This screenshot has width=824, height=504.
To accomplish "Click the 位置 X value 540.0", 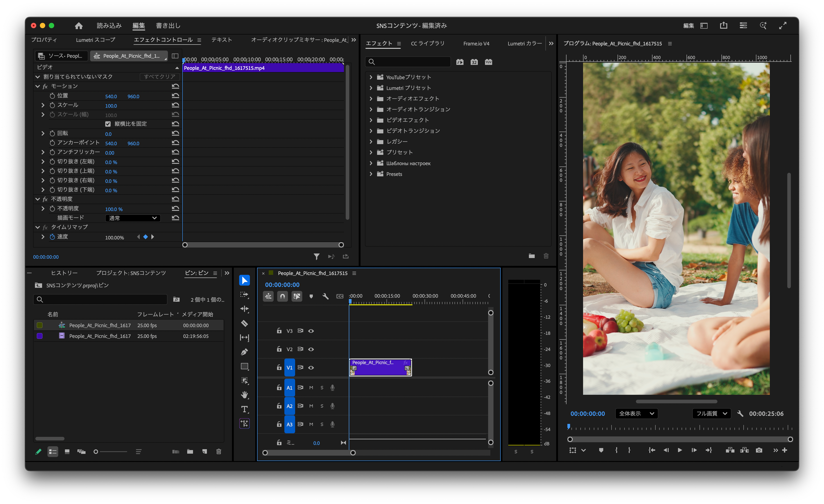I will [111, 96].
